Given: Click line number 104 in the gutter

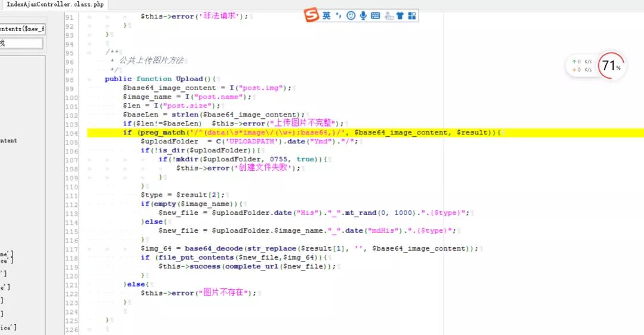Looking at the screenshot, I should pos(71,133).
